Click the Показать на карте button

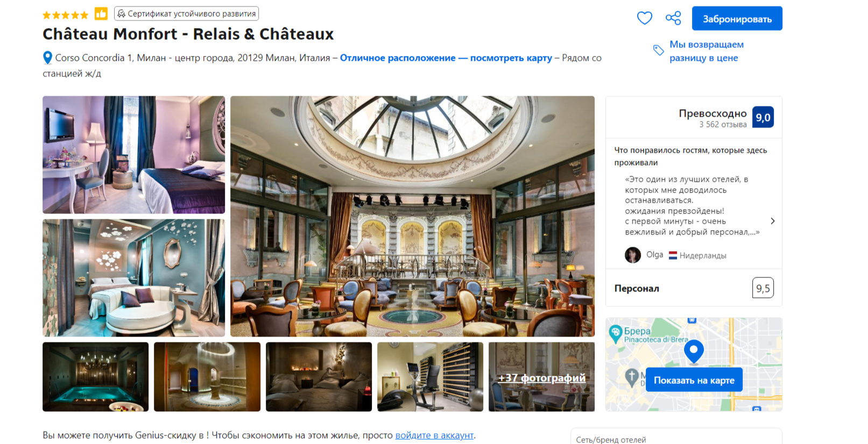(x=694, y=380)
